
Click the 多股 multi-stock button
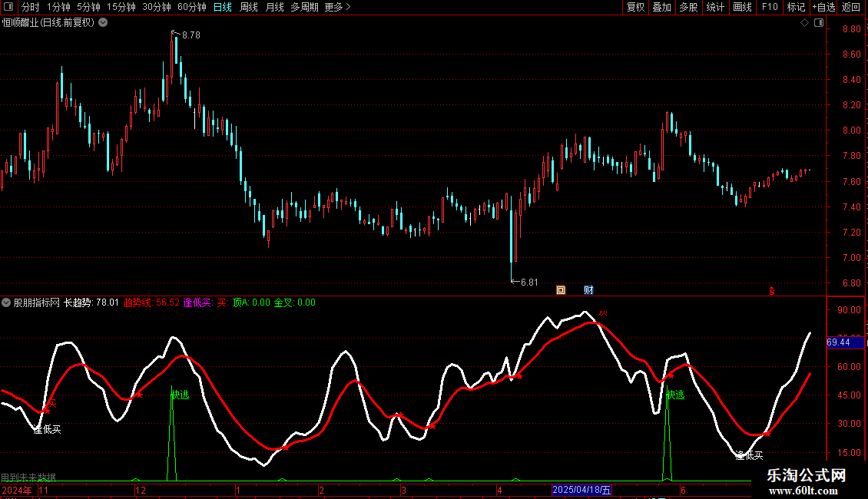point(689,7)
